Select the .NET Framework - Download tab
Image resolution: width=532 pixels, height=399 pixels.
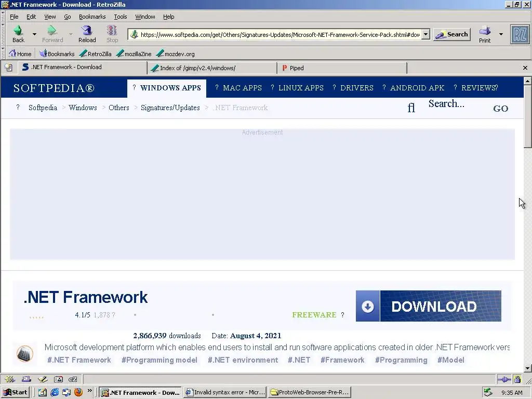83,67
